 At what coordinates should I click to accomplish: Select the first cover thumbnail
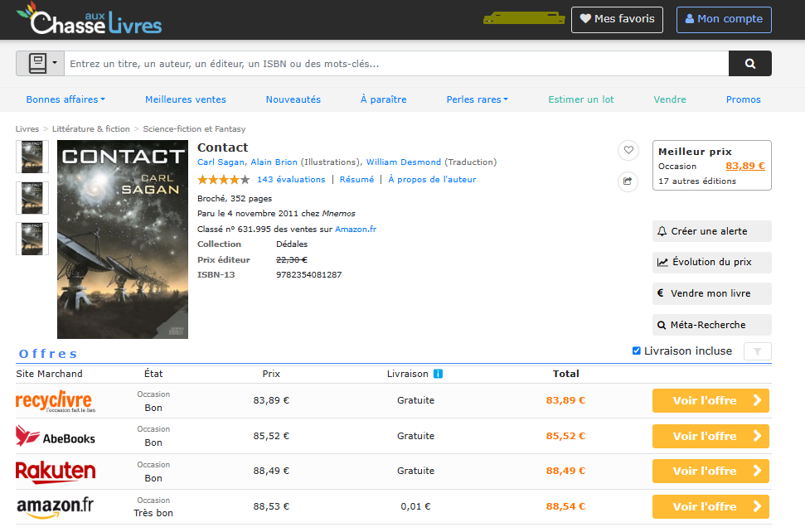(x=32, y=157)
